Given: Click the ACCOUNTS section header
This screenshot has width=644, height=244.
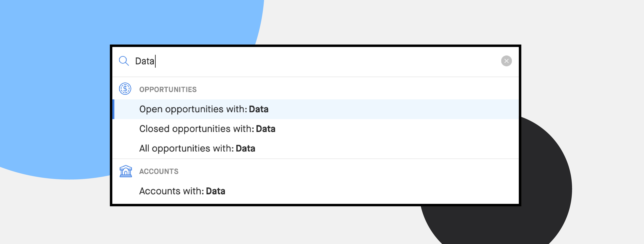Looking at the screenshot, I should click(x=159, y=171).
